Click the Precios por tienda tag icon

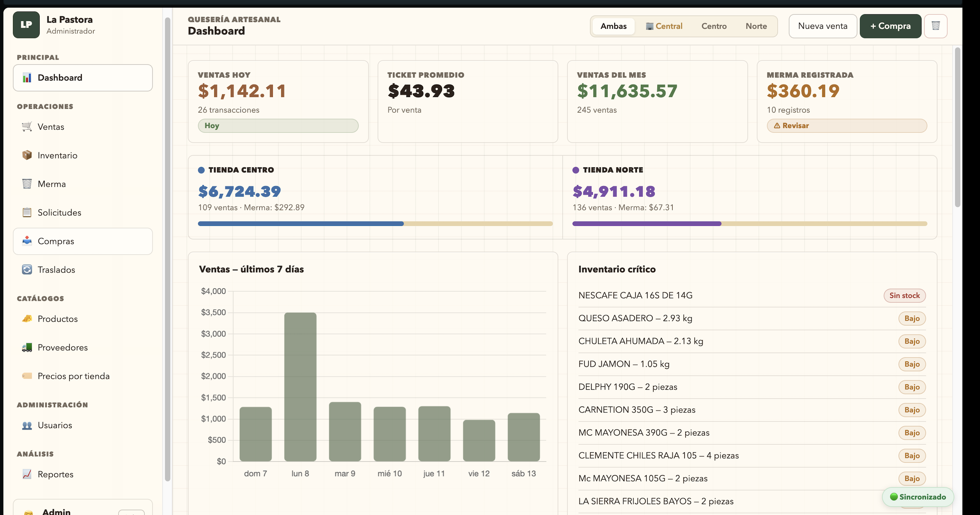(26, 376)
